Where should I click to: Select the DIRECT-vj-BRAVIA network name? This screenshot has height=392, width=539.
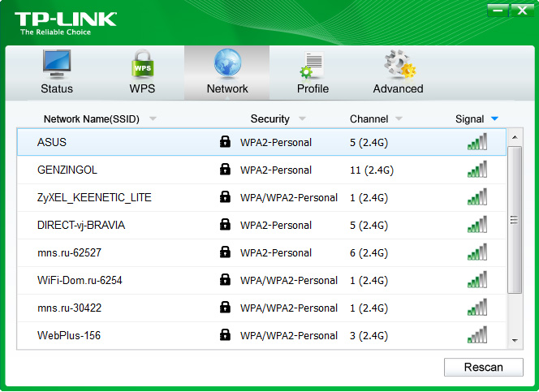click(x=81, y=225)
